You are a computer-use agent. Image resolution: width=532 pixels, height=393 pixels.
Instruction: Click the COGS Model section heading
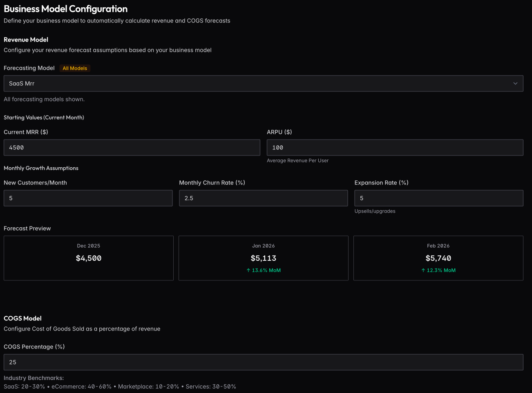23,318
